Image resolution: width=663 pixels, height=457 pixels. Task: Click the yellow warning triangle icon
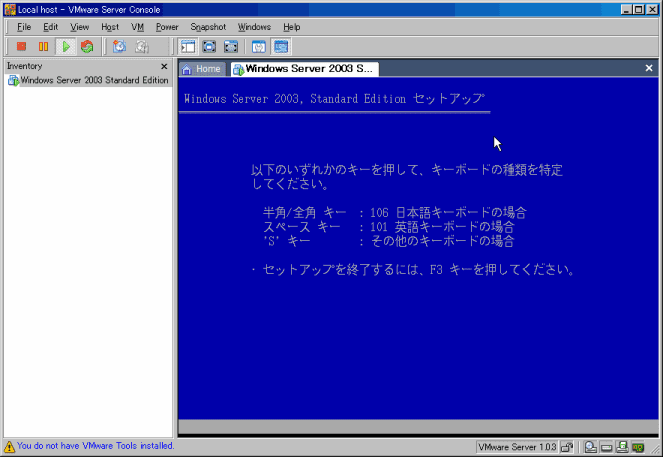point(9,446)
